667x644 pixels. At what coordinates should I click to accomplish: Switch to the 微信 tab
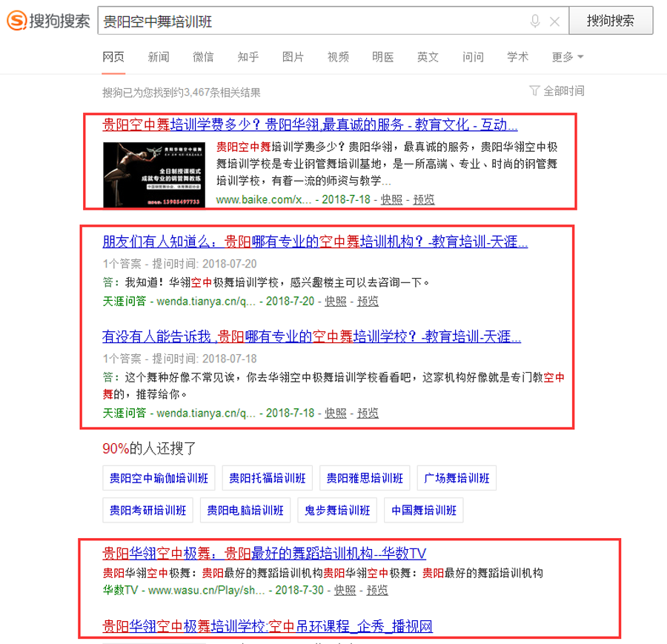tap(203, 56)
